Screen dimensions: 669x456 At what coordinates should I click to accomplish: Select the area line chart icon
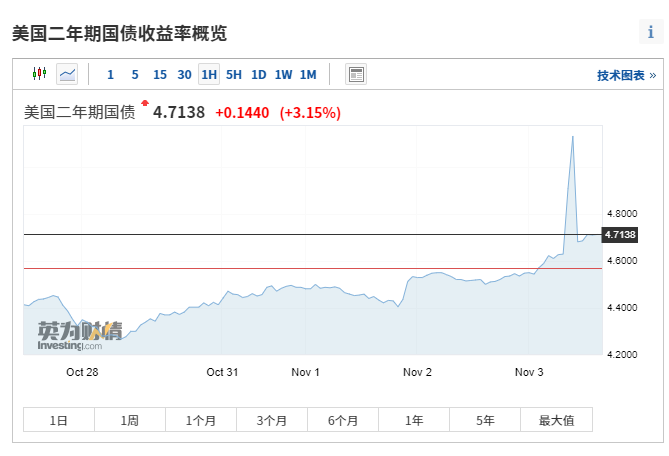point(67,74)
